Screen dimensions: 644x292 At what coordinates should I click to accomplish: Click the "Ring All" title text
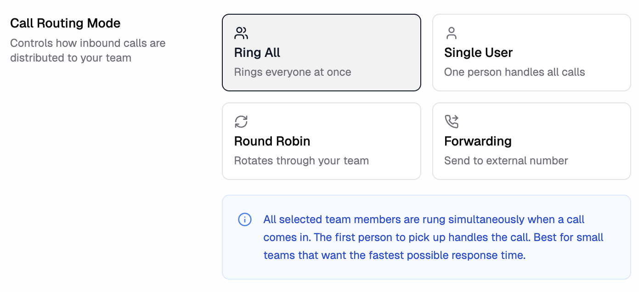(257, 53)
